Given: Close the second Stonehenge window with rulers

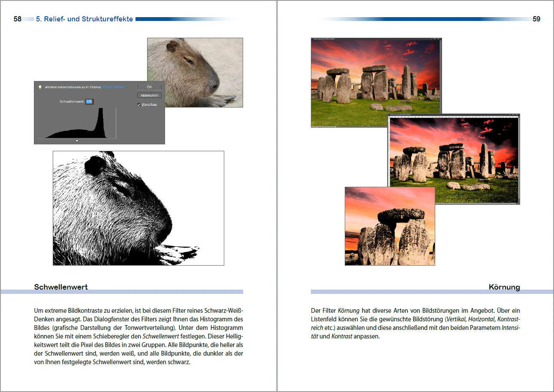Looking at the screenshot, I should click(x=517, y=114).
